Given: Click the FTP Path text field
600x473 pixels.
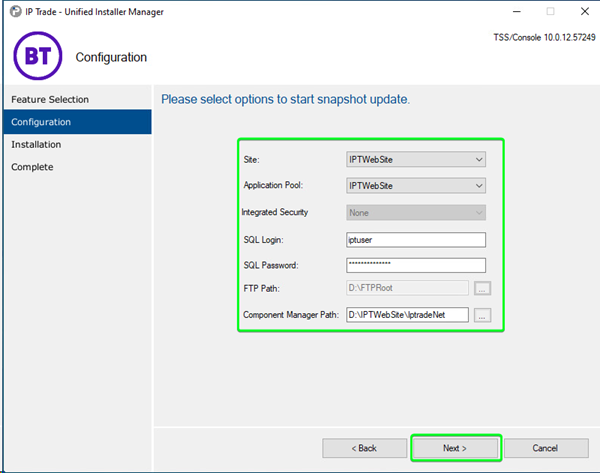Looking at the screenshot, I should tap(407, 288).
